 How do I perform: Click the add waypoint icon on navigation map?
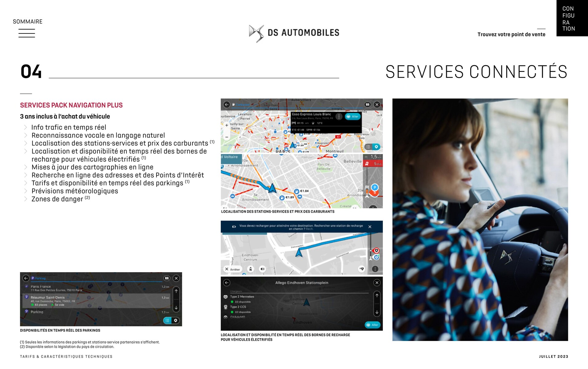362,269
